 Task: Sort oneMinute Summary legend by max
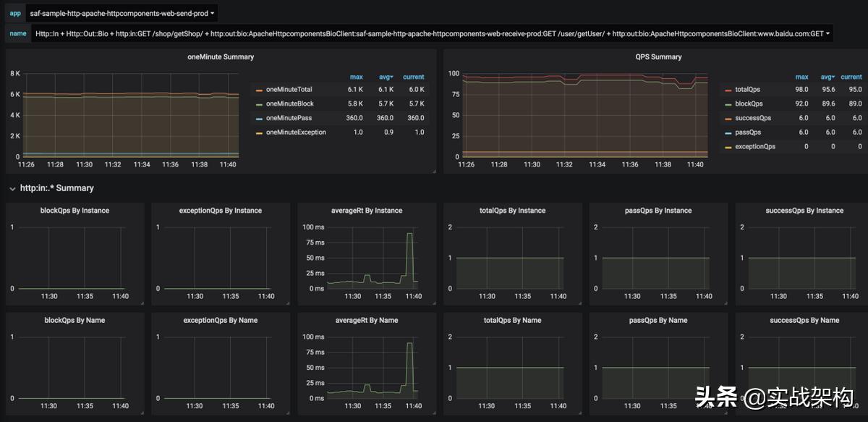tap(357, 77)
